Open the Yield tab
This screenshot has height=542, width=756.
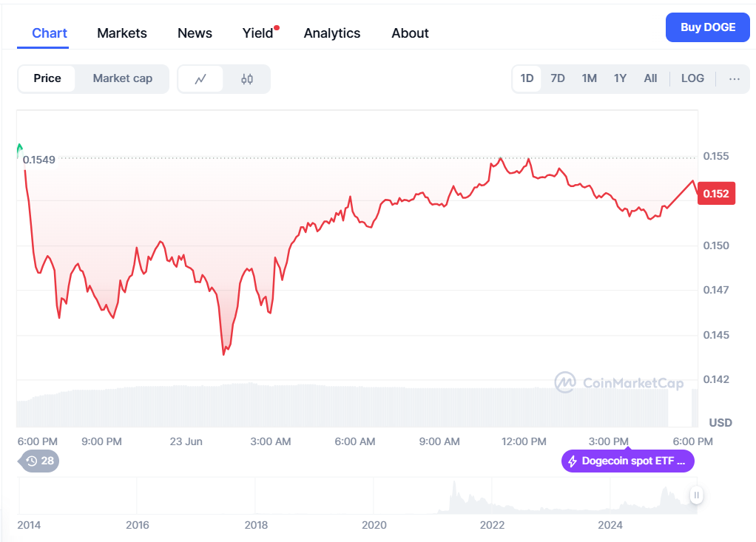[x=258, y=33]
